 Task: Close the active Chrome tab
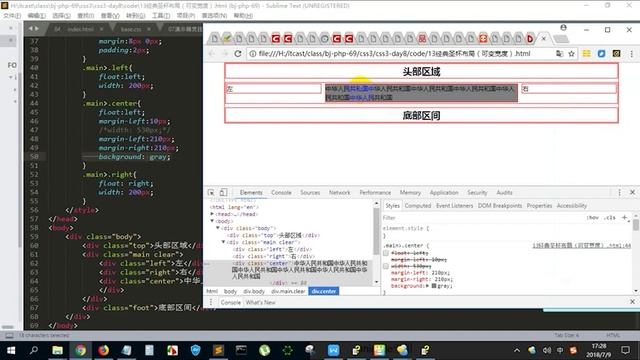pos(544,39)
